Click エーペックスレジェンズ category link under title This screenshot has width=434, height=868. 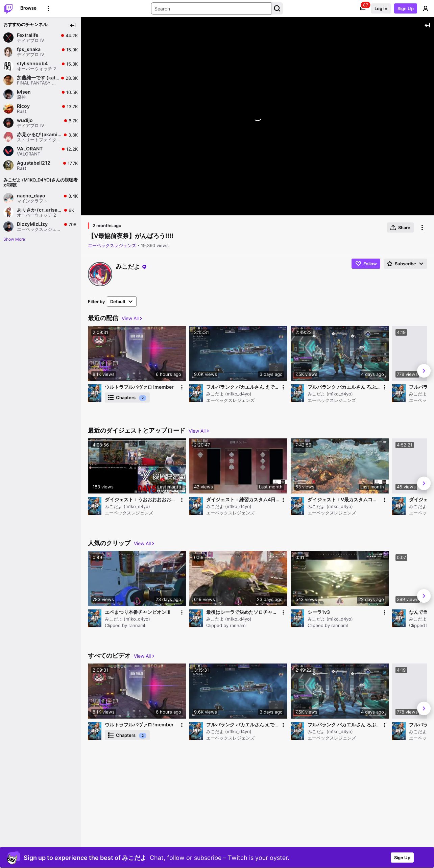112,246
